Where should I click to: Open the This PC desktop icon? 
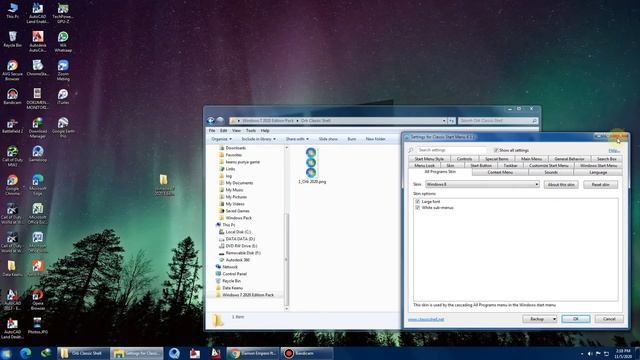point(12,11)
